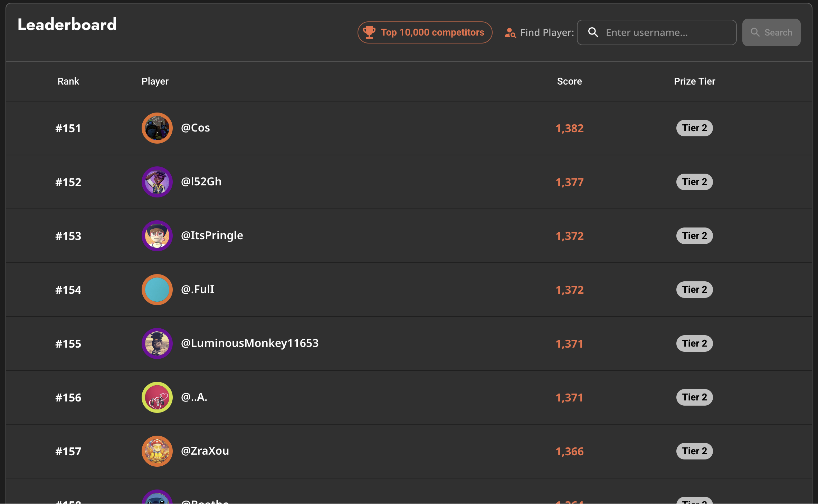Click the Score column header
The height and width of the screenshot is (504, 818).
click(x=569, y=81)
